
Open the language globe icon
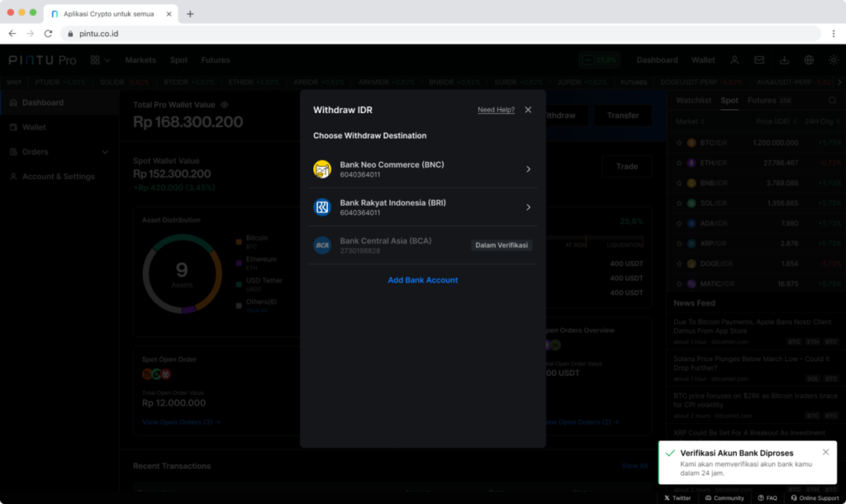[x=809, y=59]
